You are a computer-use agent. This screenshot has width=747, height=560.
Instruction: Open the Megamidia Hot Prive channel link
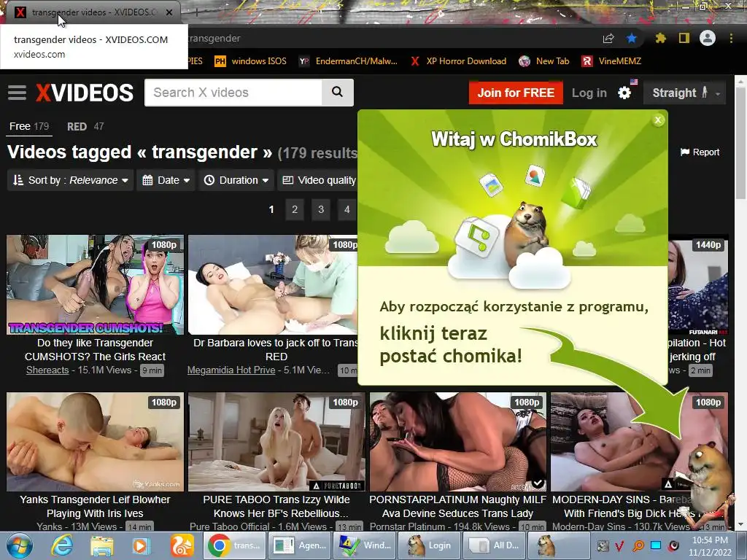tap(231, 370)
